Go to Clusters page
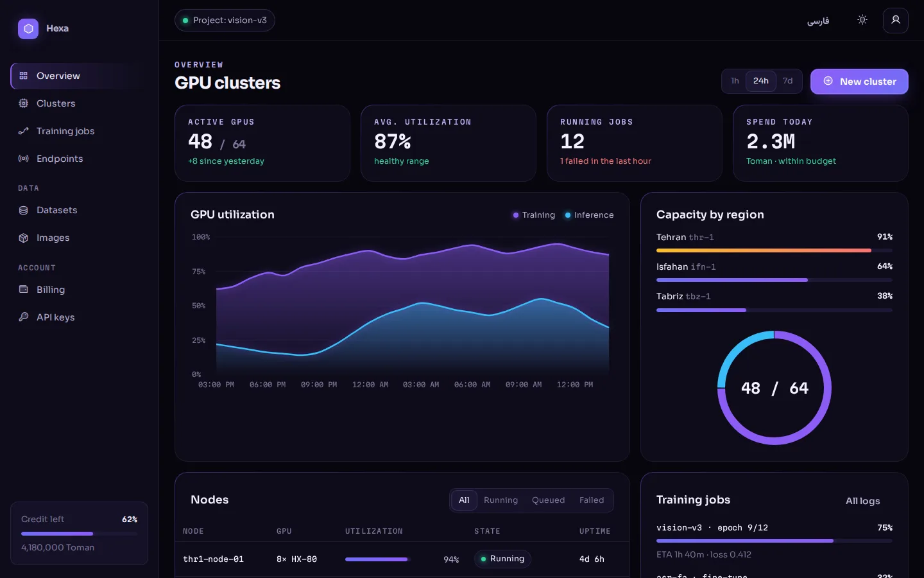 (x=80, y=103)
